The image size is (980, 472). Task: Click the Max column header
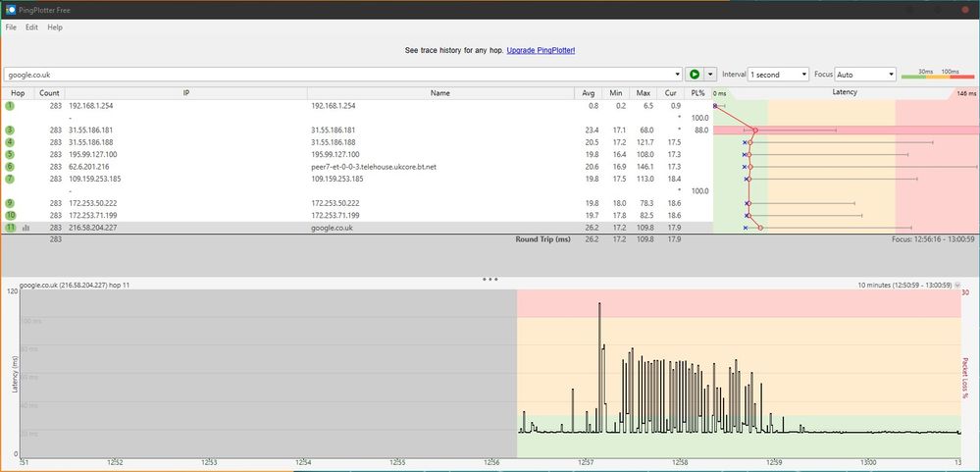click(x=644, y=93)
